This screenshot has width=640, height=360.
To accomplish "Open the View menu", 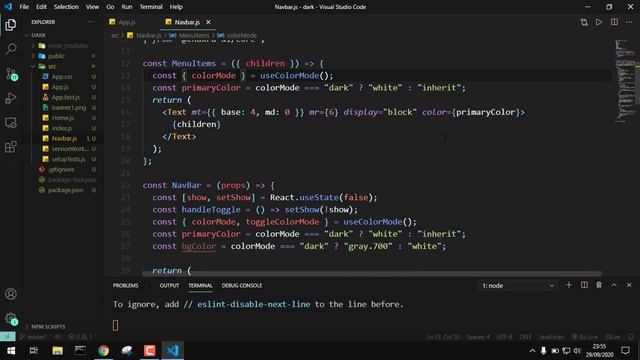I will [92, 7].
